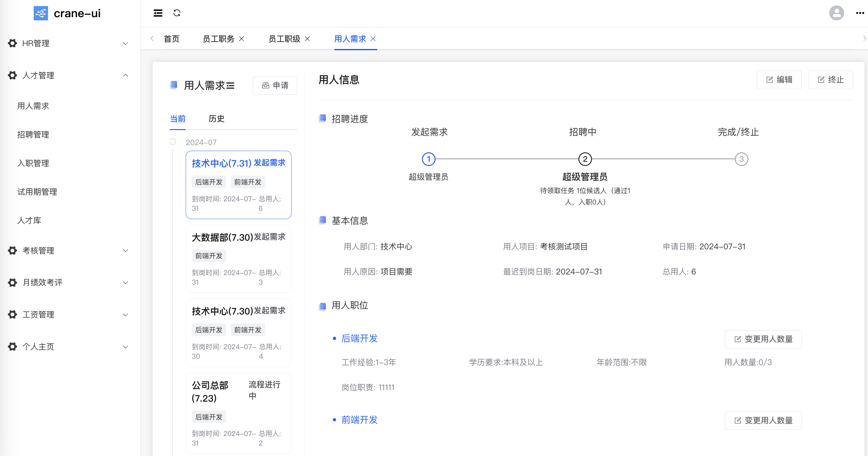Click 申请日期 value 2024-07-31
This screenshot has width=868, height=456.
pos(722,247)
